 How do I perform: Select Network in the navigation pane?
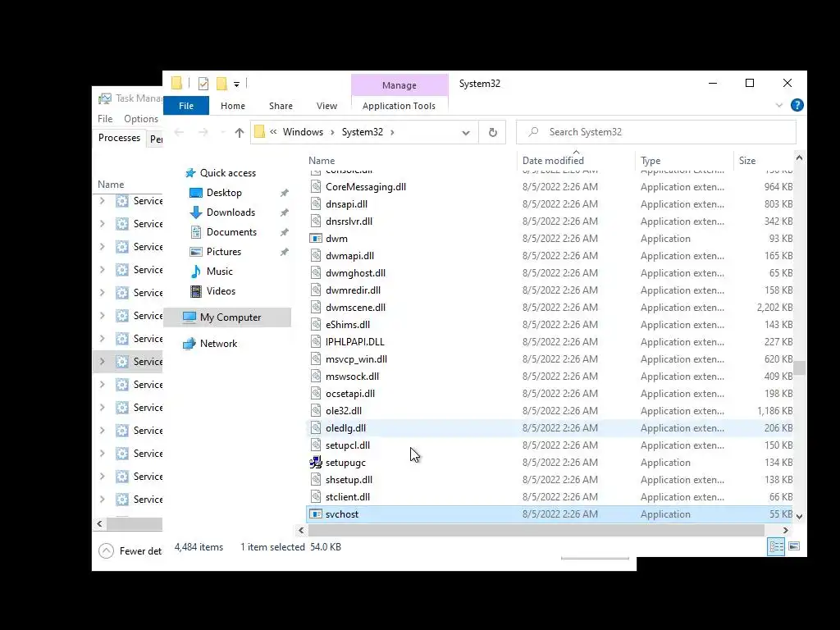(x=218, y=344)
